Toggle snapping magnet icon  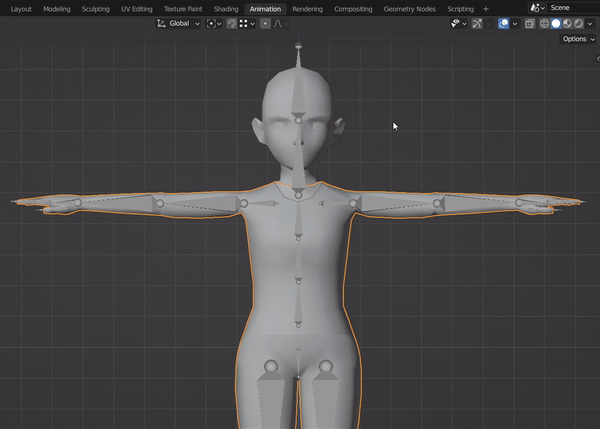231,23
